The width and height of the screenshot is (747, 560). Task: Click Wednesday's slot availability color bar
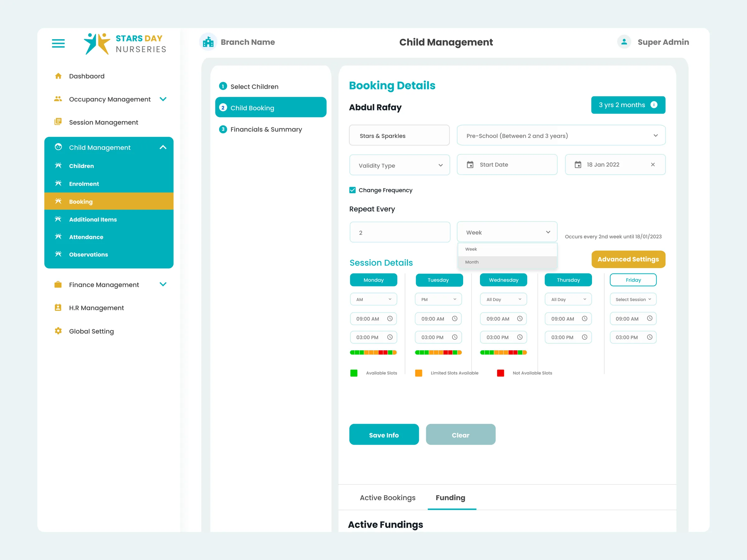503,352
